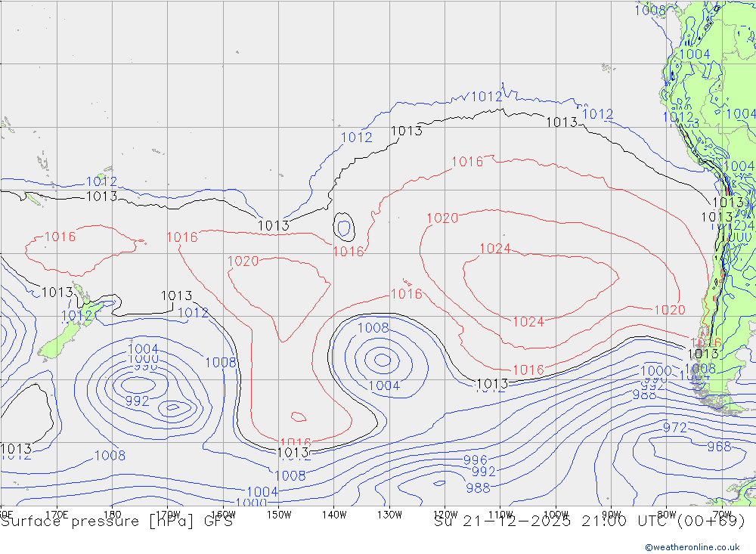The image size is (756, 554).
Task: Click the '1008' label inside the 130W low
Action: 373,328
